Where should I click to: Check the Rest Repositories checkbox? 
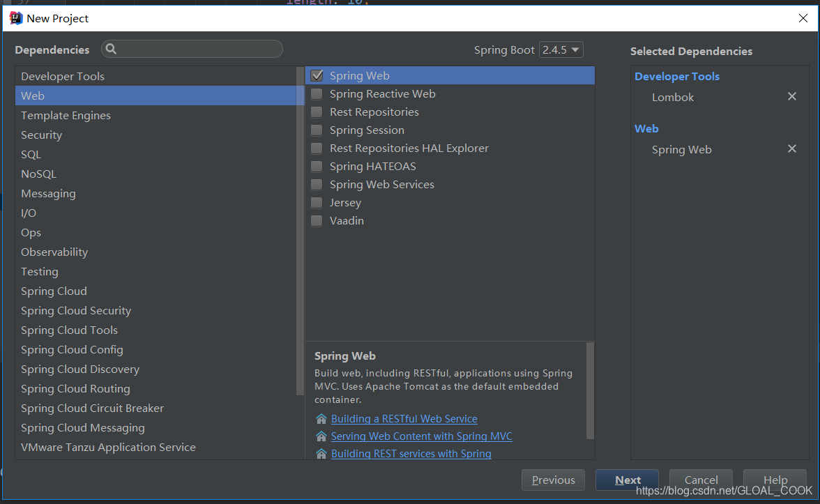(x=317, y=112)
